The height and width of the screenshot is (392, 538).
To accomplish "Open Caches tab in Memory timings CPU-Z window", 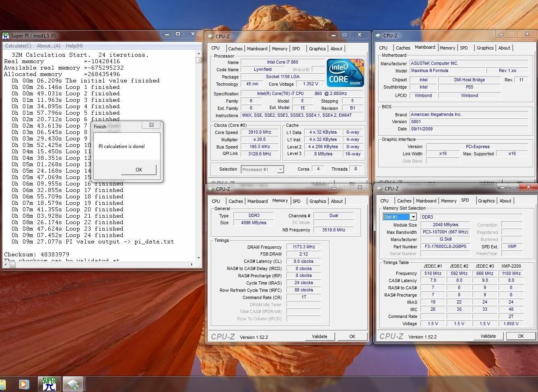I will [x=235, y=201].
